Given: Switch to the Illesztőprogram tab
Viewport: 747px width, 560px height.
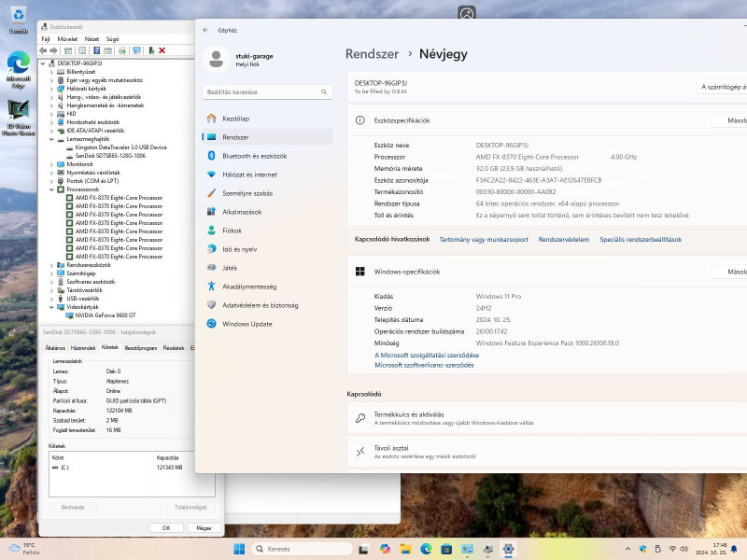Looking at the screenshot, I should pyautogui.click(x=141, y=348).
